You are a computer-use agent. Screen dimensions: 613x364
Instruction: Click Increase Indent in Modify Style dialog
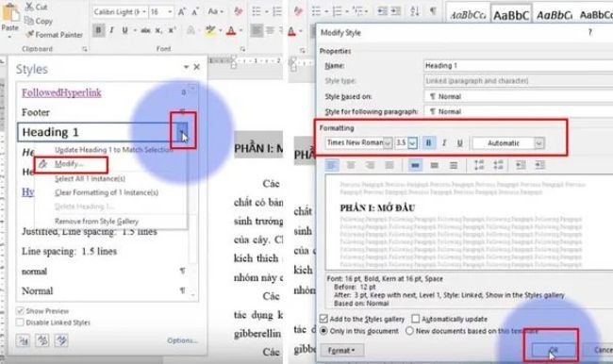539,165
